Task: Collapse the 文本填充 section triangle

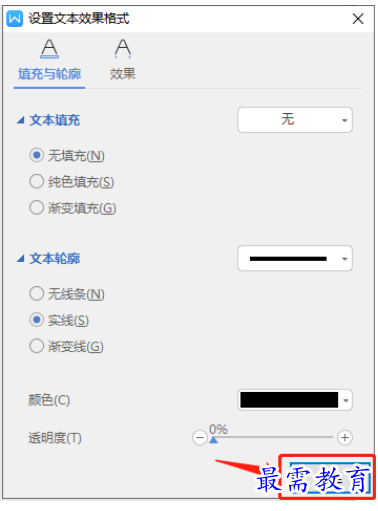Action: (21, 120)
